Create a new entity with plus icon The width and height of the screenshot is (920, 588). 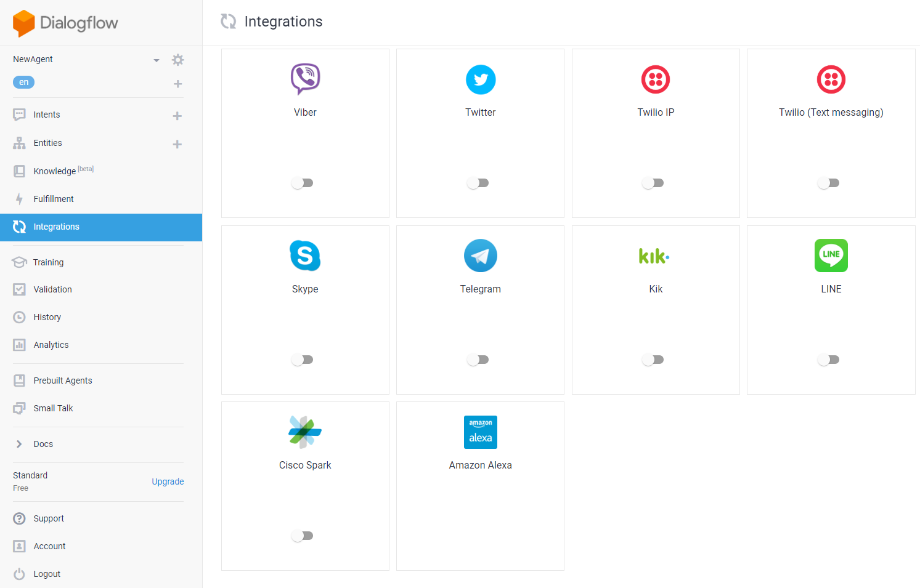click(177, 144)
